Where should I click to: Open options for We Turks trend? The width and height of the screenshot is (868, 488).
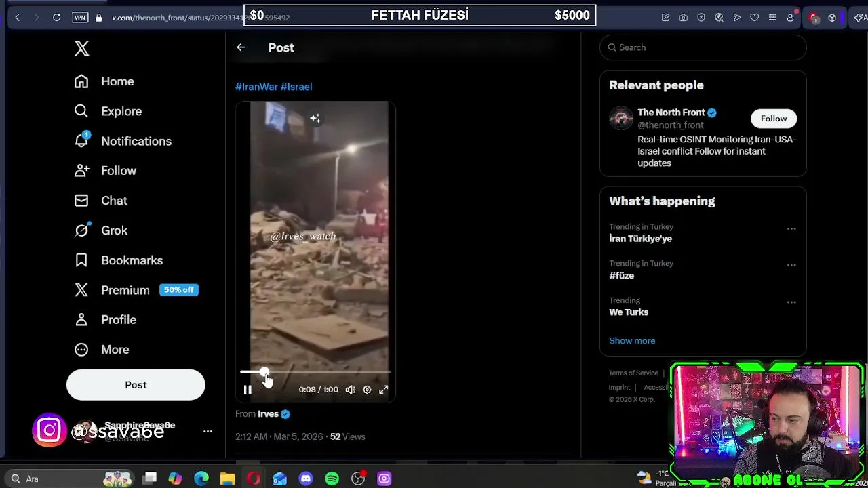tap(791, 302)
